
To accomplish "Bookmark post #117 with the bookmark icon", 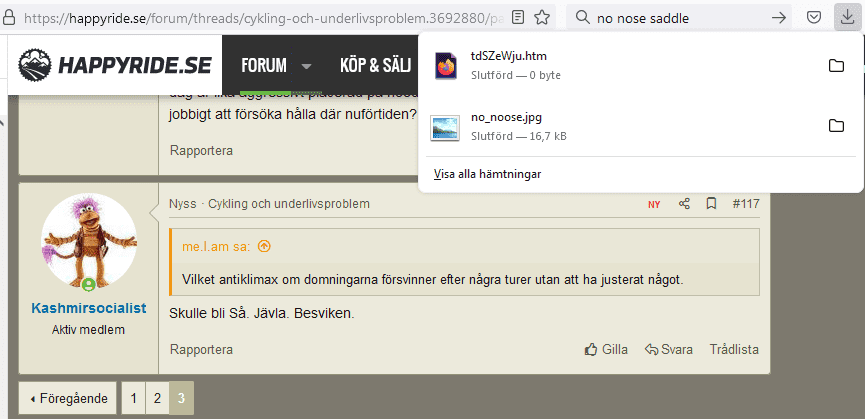I will pos(711,204).
